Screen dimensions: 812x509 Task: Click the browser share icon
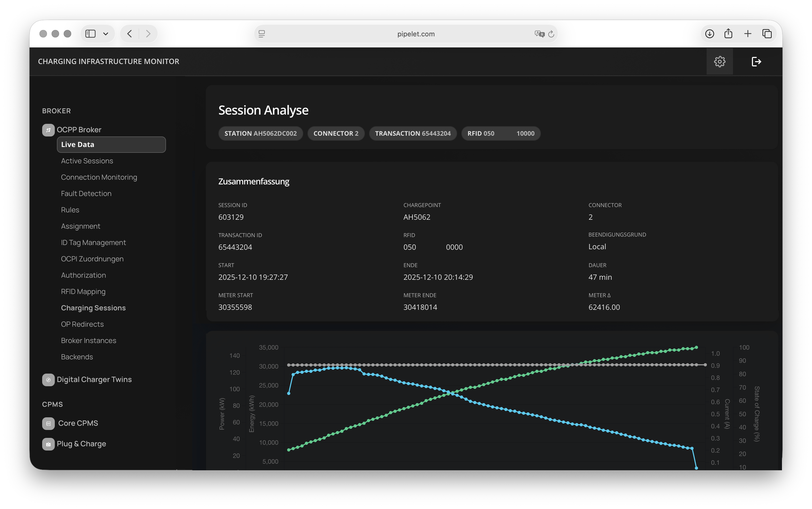coord(728,34)
